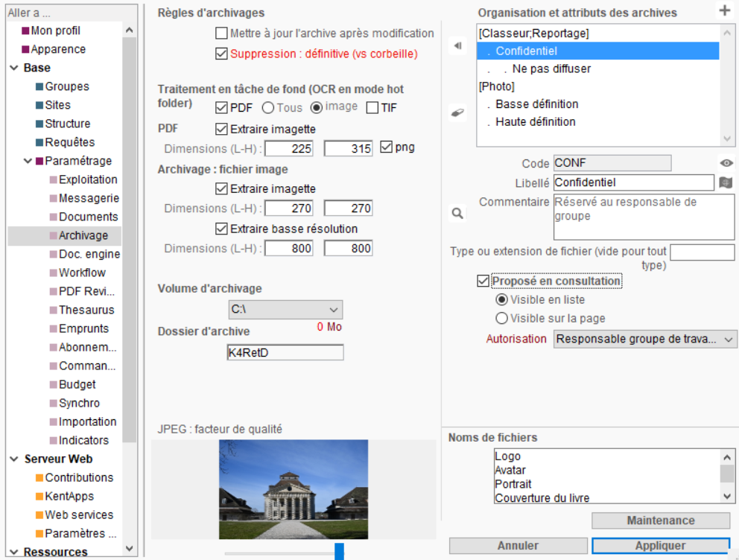Click the Libellé field containing Confidentiel
The width and height of the screenshot is (739, 560).
coord(633,182)
